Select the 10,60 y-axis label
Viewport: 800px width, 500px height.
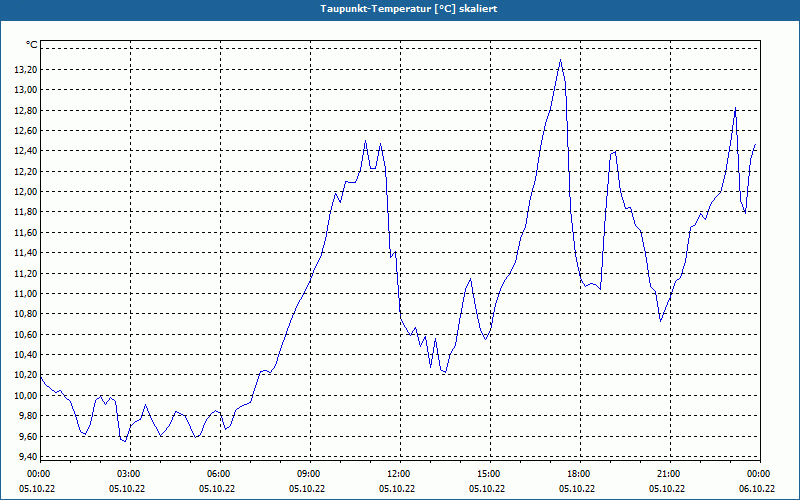coord(27,334)
